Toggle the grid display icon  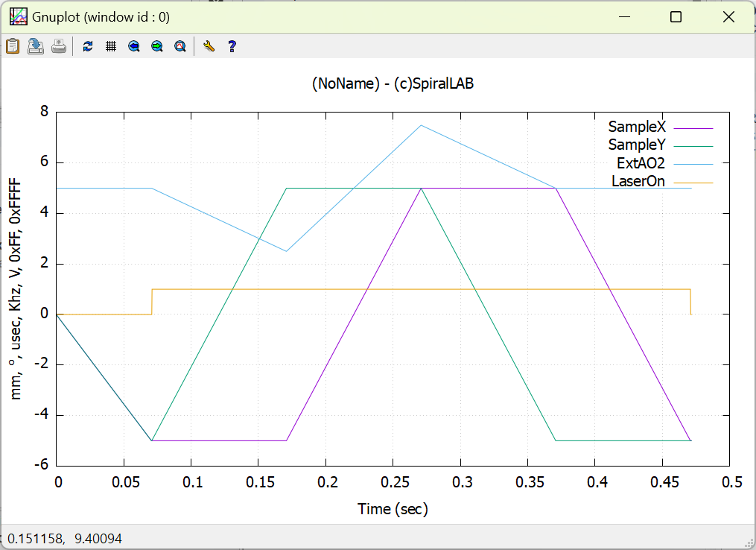(111, 46)
